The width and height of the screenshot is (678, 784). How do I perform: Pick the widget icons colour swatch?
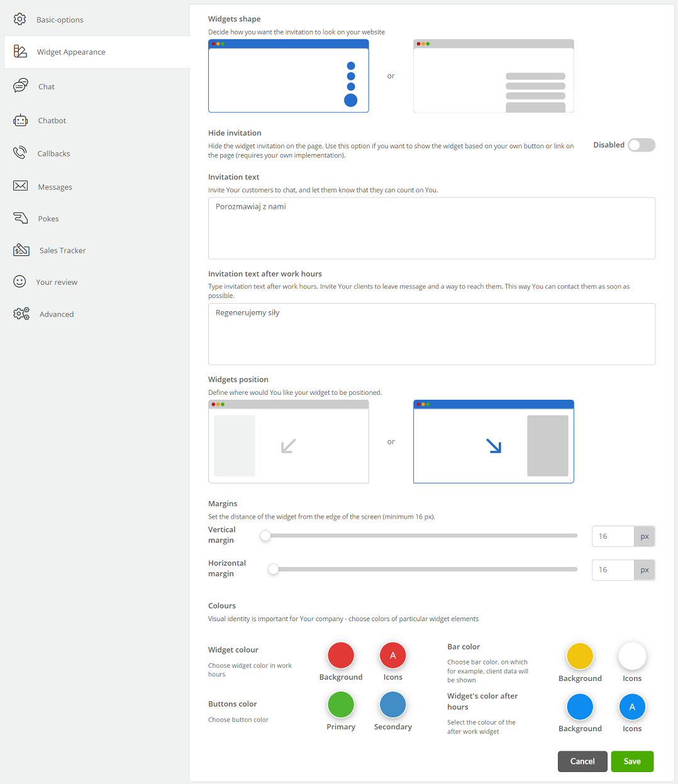[393, 655]
